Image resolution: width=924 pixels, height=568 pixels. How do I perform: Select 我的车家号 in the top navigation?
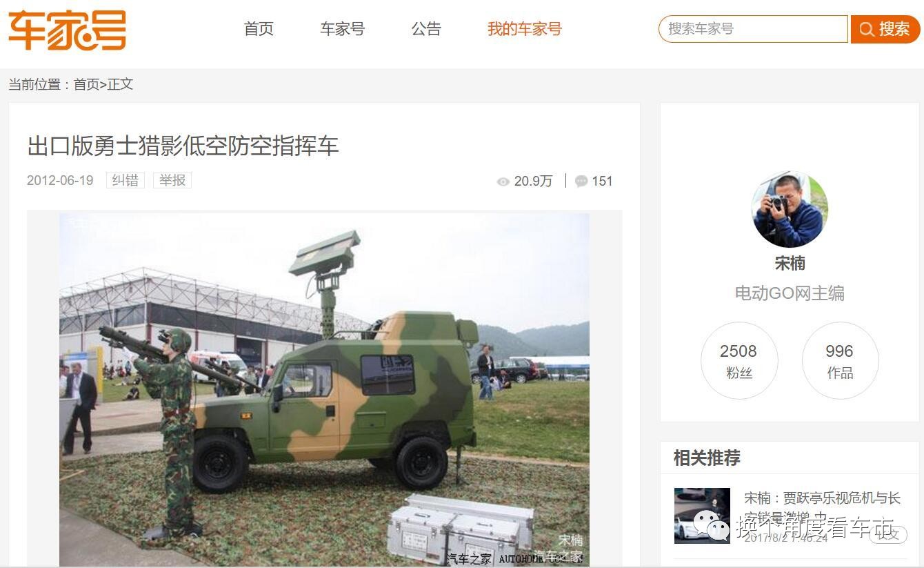(x=525, y=29)
